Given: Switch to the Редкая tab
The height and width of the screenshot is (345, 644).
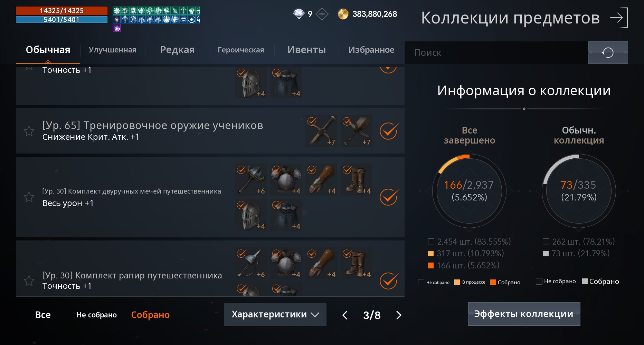Looking at the screenshot, I should pyautogui.click(x=177, y=50).
